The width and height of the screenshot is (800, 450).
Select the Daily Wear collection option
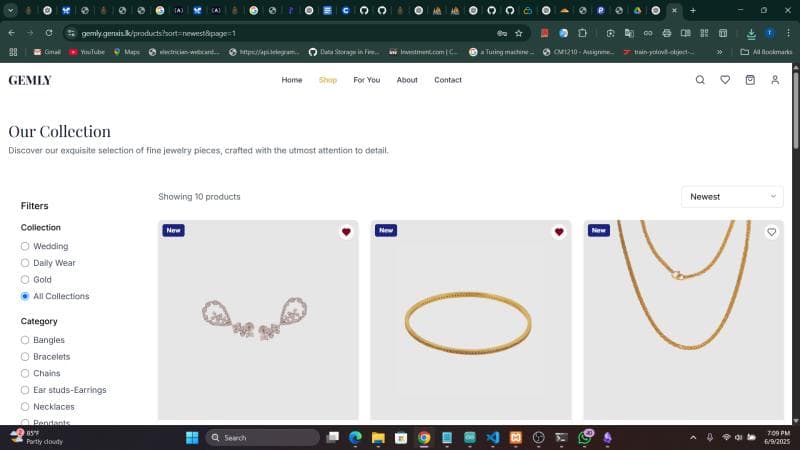tap(25, 263)
